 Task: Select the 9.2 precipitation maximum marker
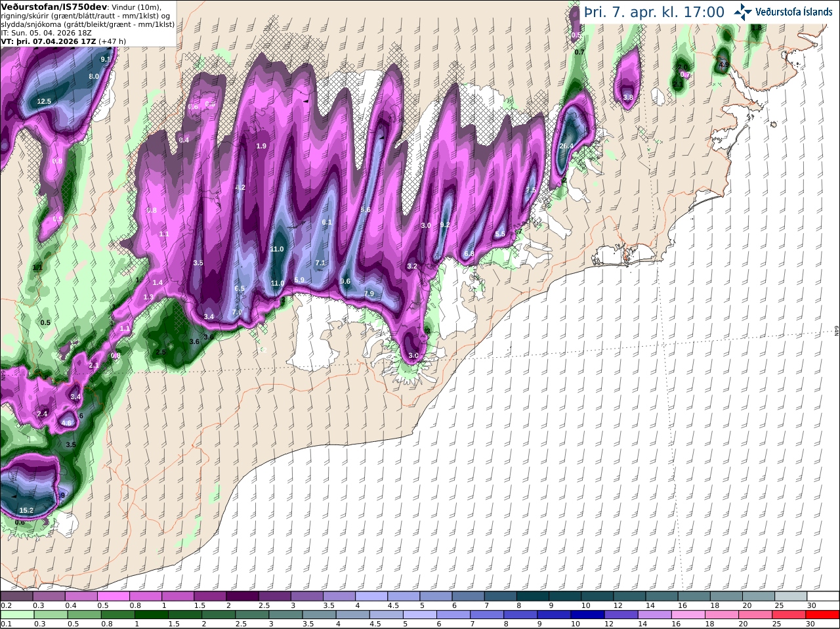(445, 225)
